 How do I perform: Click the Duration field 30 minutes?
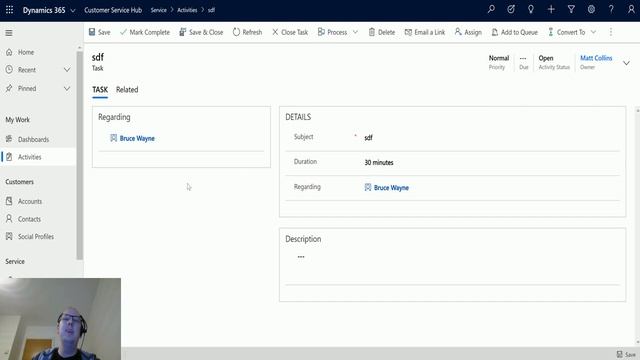point(491,162)
